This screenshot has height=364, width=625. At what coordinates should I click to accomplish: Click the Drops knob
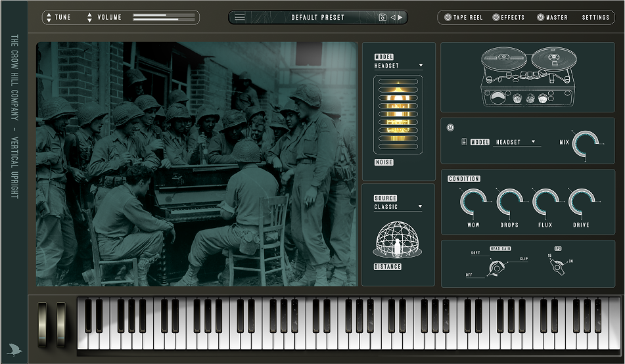(509, 201)
